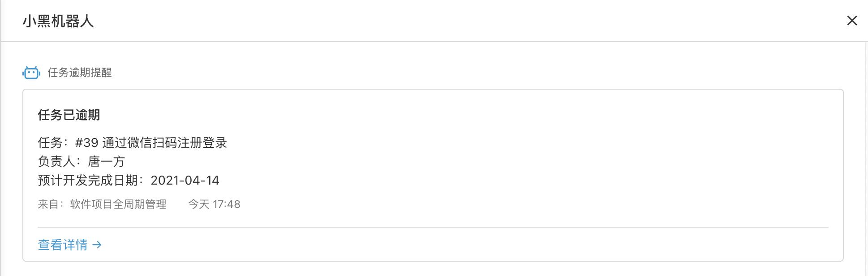Click the #39 task number
Screen dimensions: 868x276
click(x=86, y=143)
